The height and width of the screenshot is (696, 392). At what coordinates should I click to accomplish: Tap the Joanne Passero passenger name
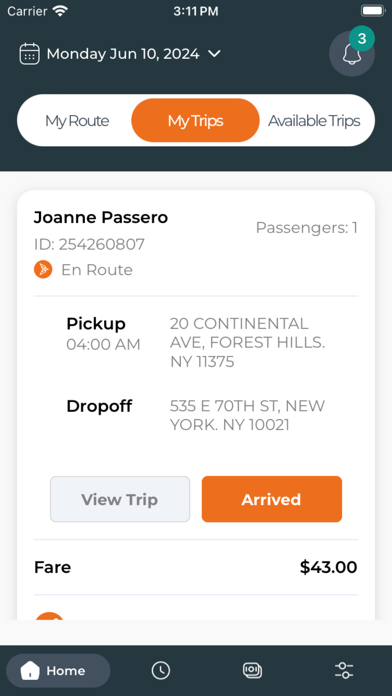(x=101, y=218)
